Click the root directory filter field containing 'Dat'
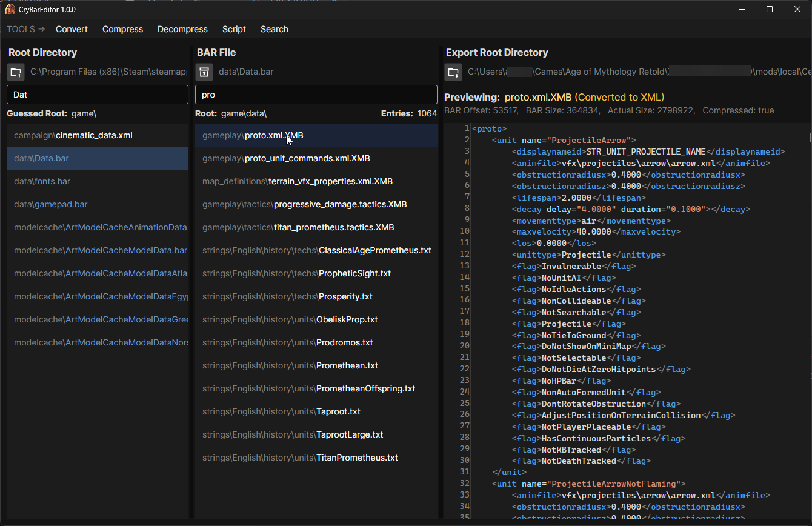 97,95
